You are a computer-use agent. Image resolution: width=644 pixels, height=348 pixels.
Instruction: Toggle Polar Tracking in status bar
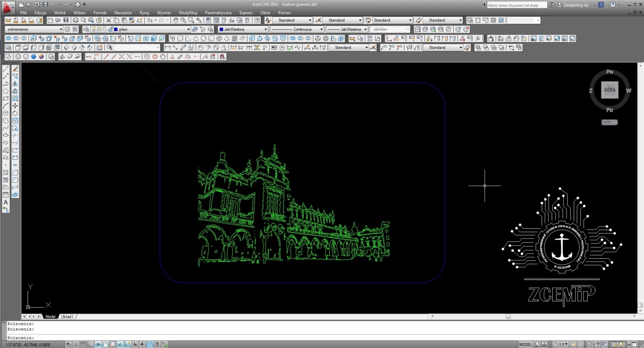point(98,344)
